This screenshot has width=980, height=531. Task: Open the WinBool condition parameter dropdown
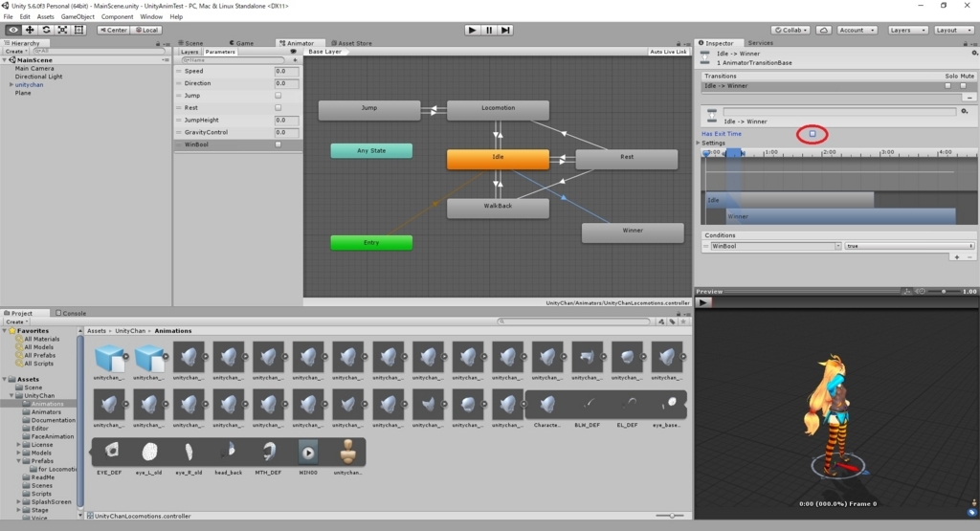coord(775,246)
